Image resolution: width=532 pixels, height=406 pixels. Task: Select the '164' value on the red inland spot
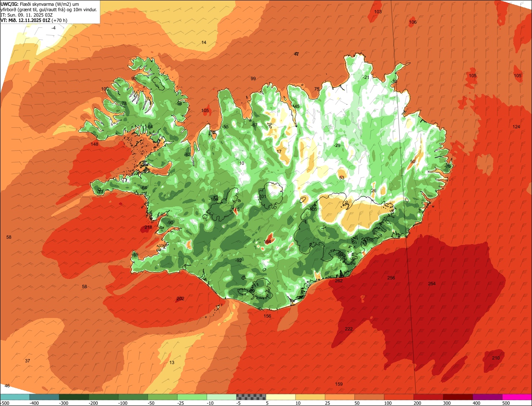268,242
